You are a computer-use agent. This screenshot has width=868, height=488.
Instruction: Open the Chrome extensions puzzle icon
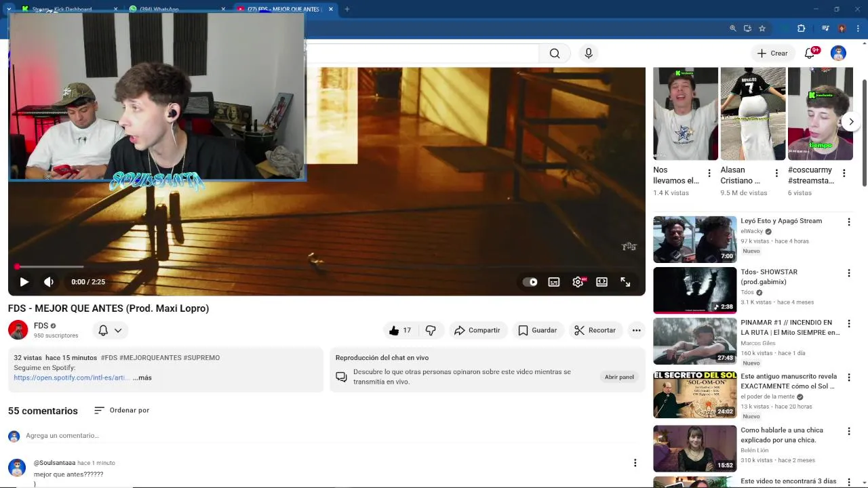click(x=801, y=28)
